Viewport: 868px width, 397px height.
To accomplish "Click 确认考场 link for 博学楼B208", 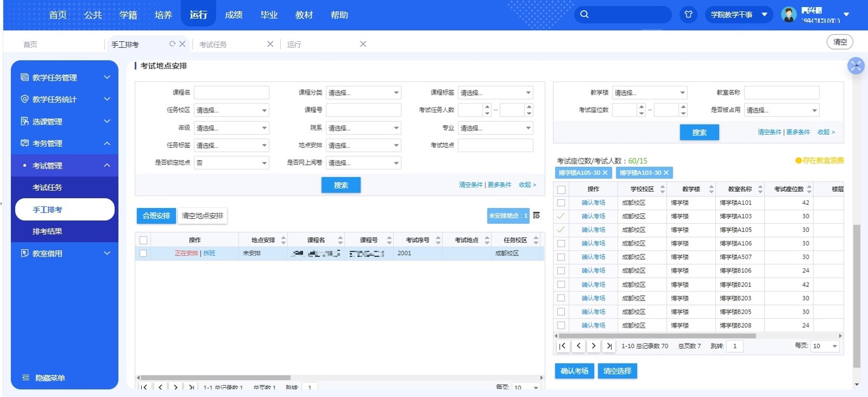I will [x=593, y=326].
